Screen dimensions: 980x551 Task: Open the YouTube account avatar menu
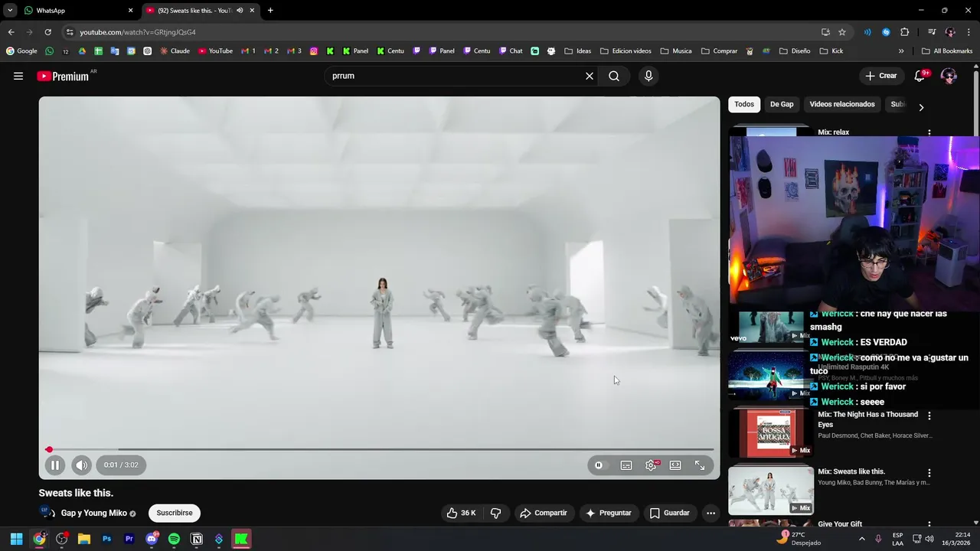pyautogui.click(x=949, y=76)
